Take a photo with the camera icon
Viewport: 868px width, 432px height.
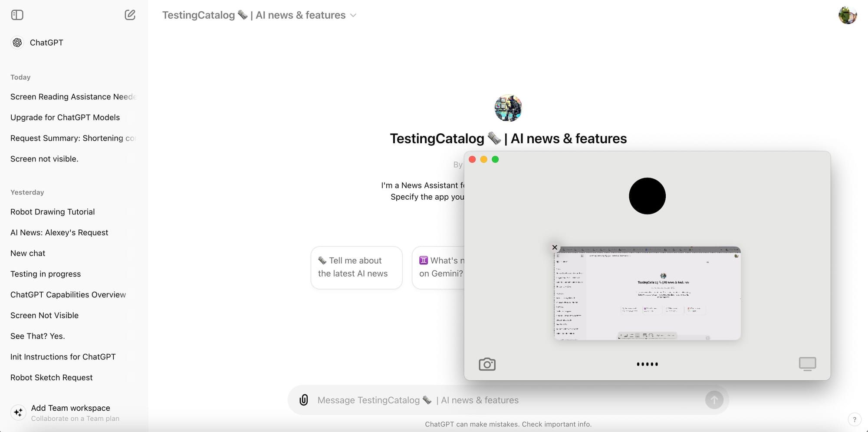(487, 364)
